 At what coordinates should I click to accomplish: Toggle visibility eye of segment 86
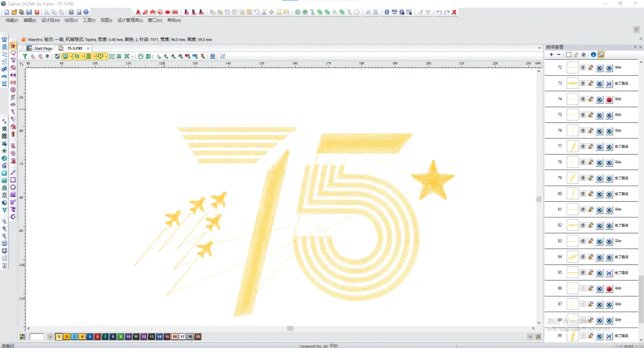pos(583,288)
